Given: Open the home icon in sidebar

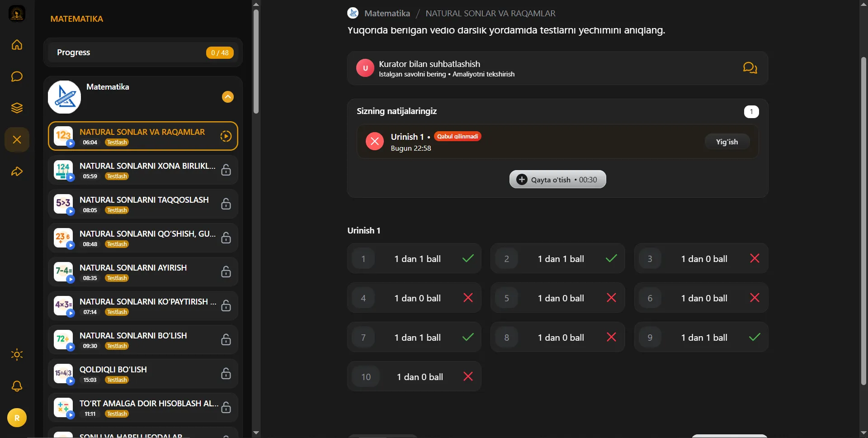Looking at the screenshot, I should [x=17, y=45].
